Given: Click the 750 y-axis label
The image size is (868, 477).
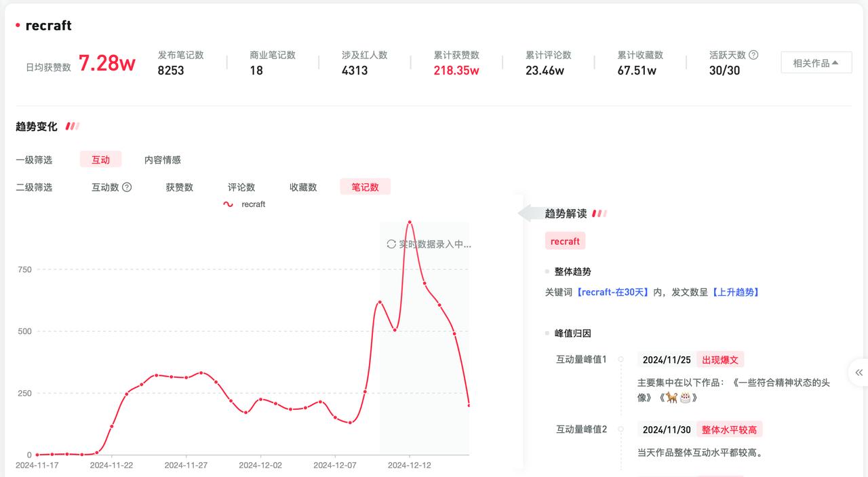Looking at the screenshot, I should coord(24,269).
